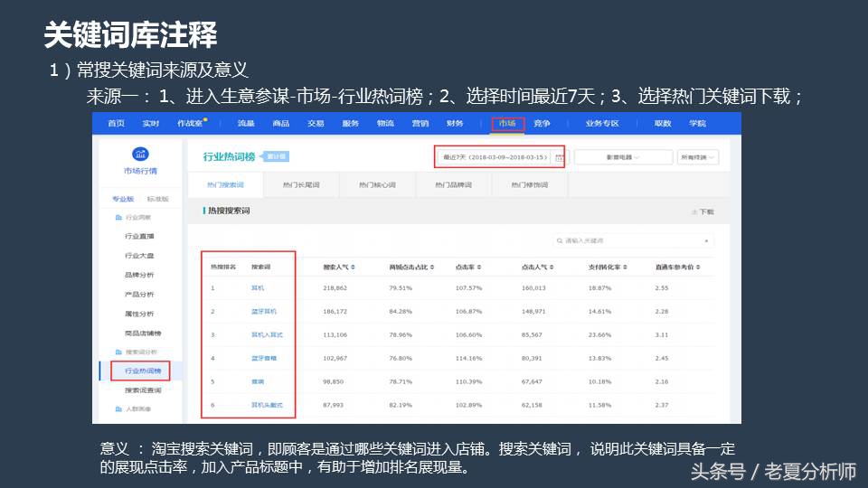The image size is (868, 488).
Task: Click the 耳机 keyword link in row 1
Action: click(x=258, y=287)
